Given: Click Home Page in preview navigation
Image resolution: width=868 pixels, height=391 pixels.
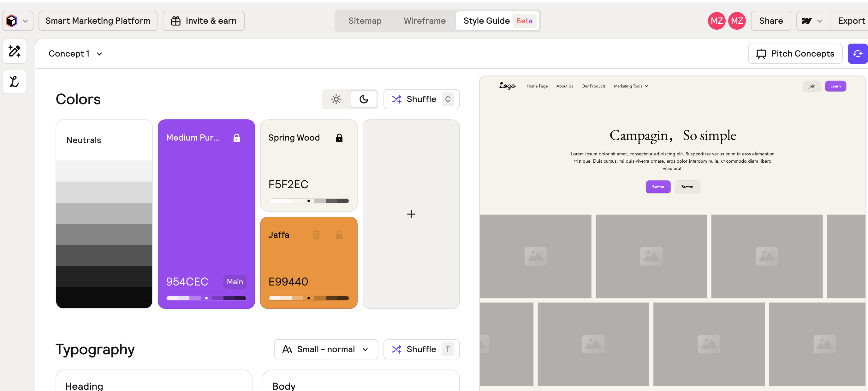Looking at the screenshot, I should click(537, 86).
